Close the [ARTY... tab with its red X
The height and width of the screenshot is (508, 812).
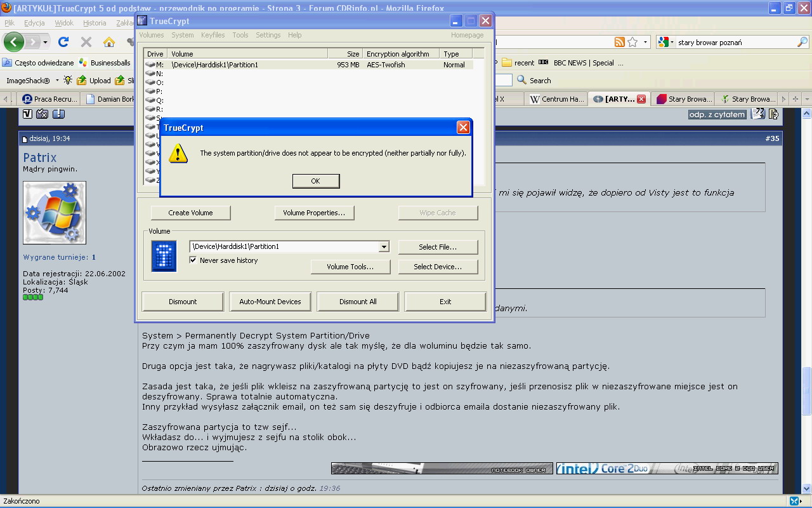point(641,99)
